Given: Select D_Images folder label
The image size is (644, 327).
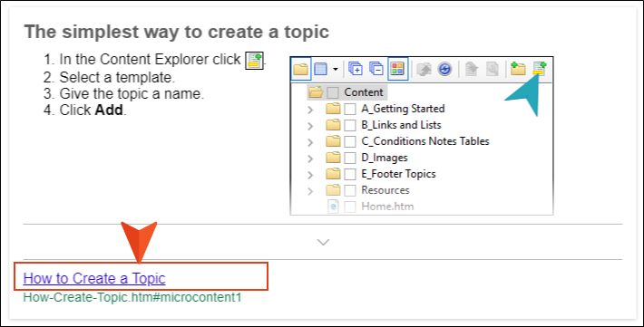Looking at the screenshot, I should pos(385,158).
